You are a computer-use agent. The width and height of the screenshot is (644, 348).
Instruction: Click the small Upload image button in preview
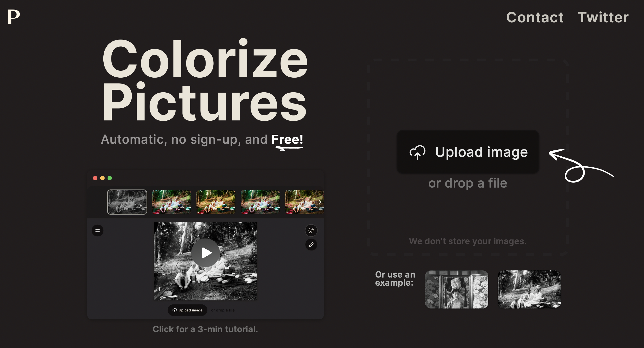pyautogui.click(x=187, y=310)
